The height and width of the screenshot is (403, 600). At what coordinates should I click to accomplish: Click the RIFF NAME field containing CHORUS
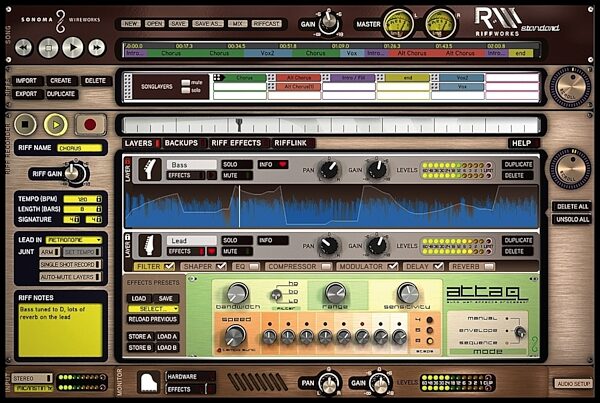(80, 148)
